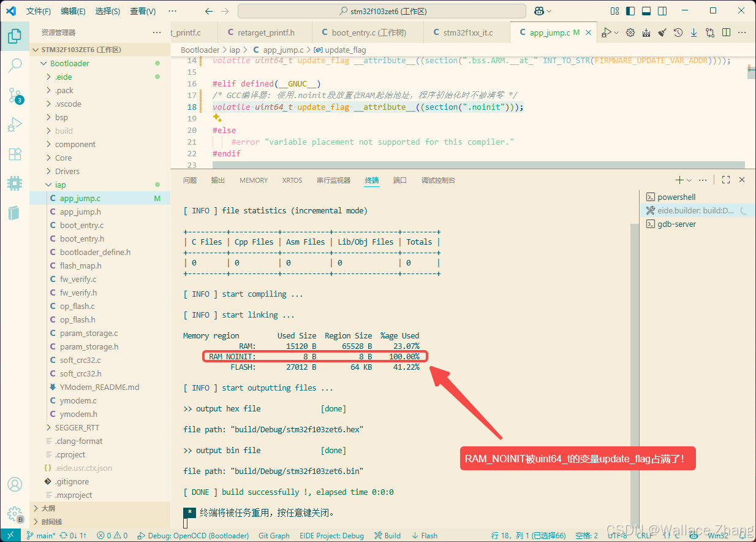
Task: Toggle bottom panel visibility
Action: 646,11
